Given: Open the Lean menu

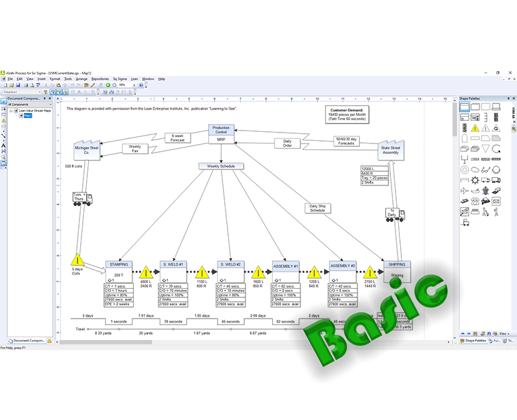Looking at the screenshot, I should [134, 79].
